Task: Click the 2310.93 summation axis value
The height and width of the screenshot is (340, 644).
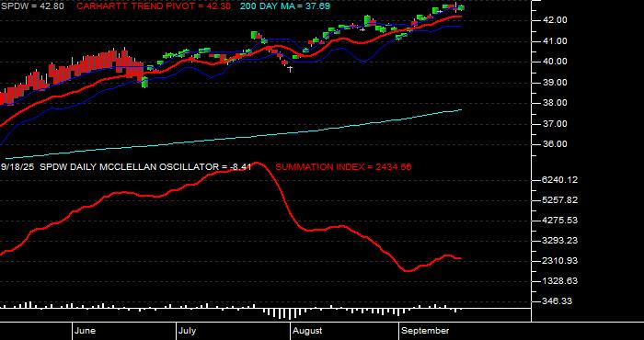Action: 559,261
